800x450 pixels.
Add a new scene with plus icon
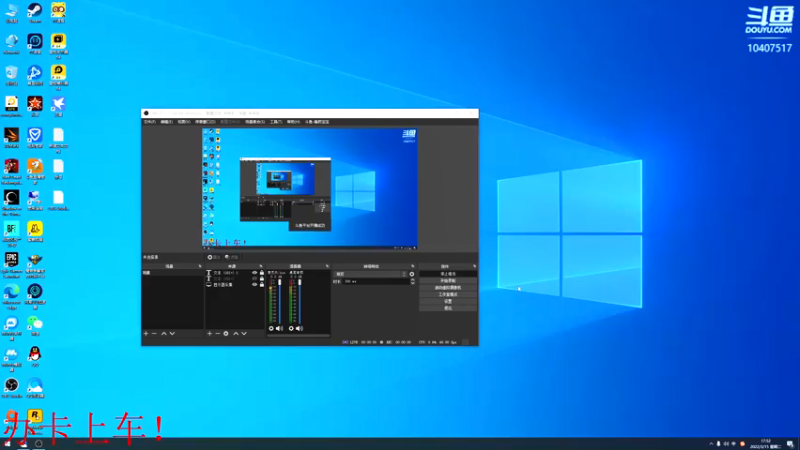point(146,334)
